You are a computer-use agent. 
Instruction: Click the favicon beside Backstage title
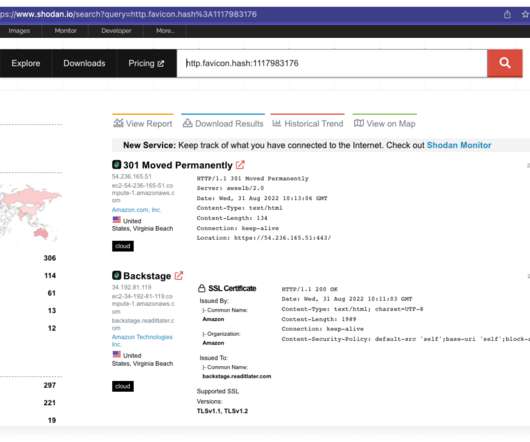coord(116,275)
